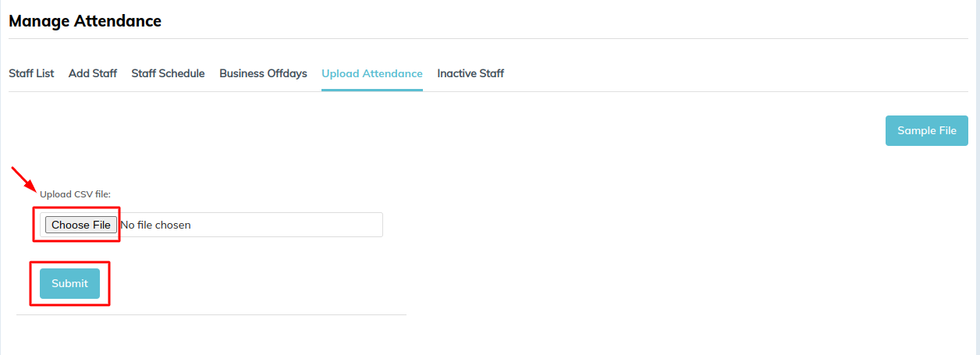Click the divider under the Manage Attendance title

pyautogui.click(x=488, y=38)
